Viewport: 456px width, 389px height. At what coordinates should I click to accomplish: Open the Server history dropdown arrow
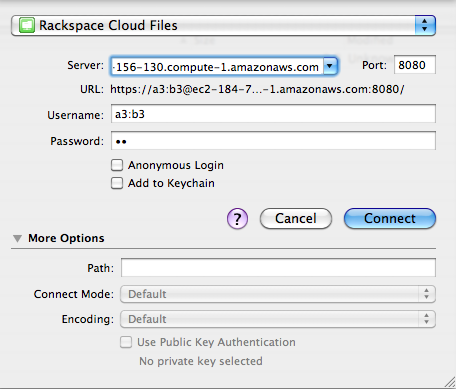click(x=330, y=66)
